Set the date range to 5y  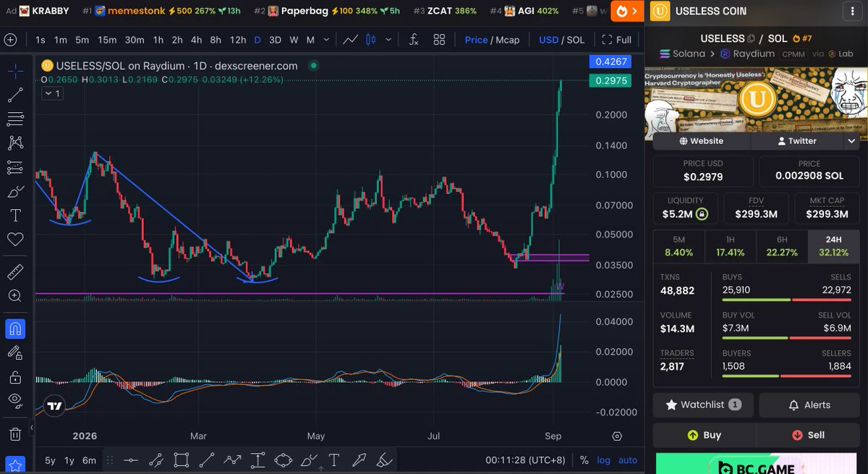50,460
